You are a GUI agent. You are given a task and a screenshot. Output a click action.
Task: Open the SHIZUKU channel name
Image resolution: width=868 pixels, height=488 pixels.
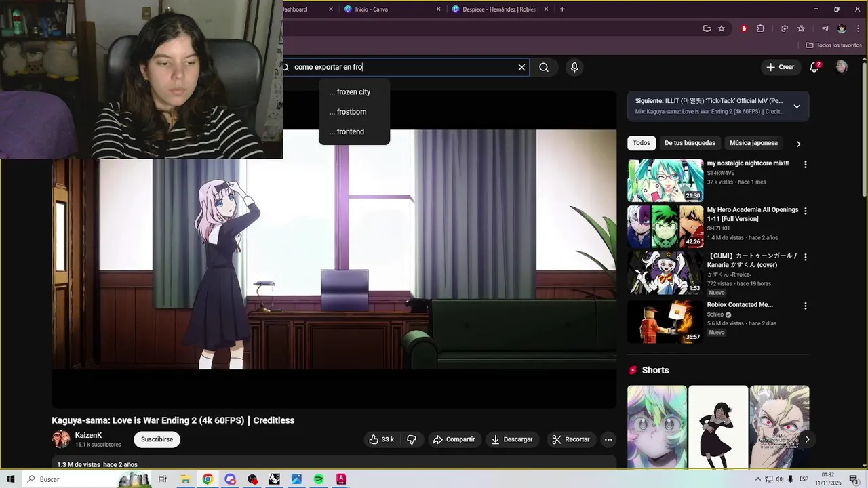click(x=718, y=228)
